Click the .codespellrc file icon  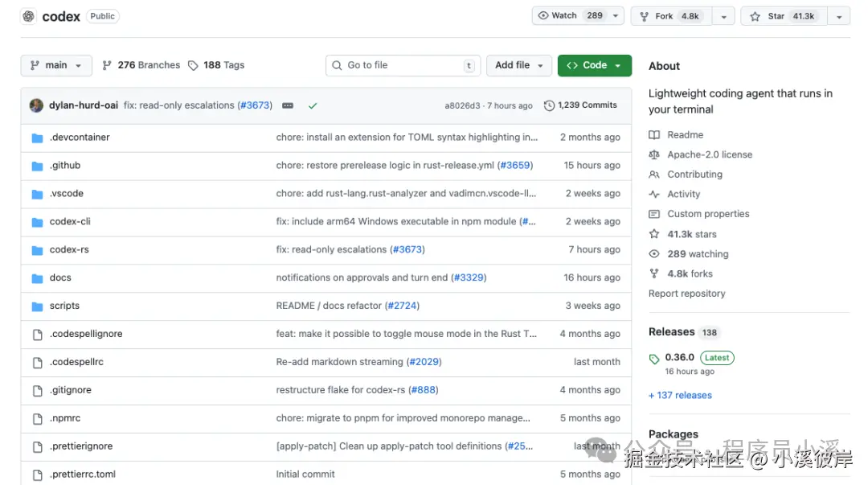pos(37,363)
